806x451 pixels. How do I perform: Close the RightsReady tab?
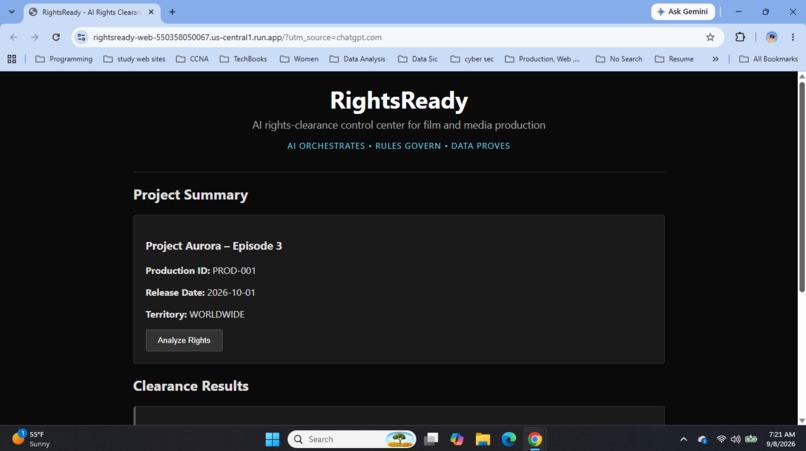coord(151,12)
